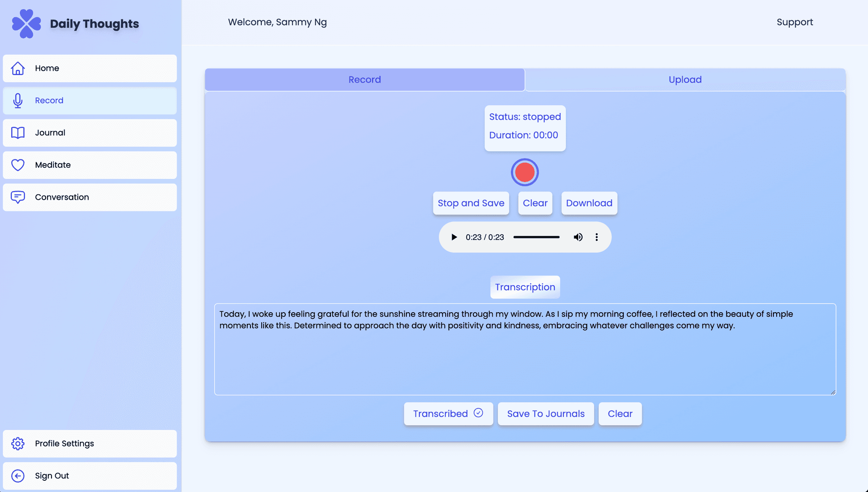
Task: Click the Transcribed checkmark icon
Action: [478, 413]
